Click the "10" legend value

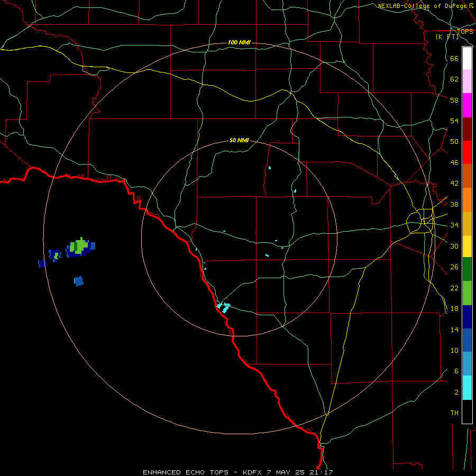(x=454, y=350)
